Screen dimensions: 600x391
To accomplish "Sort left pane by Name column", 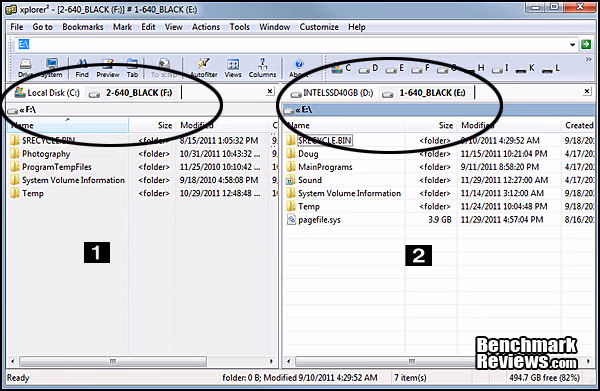I will [67, 125].
